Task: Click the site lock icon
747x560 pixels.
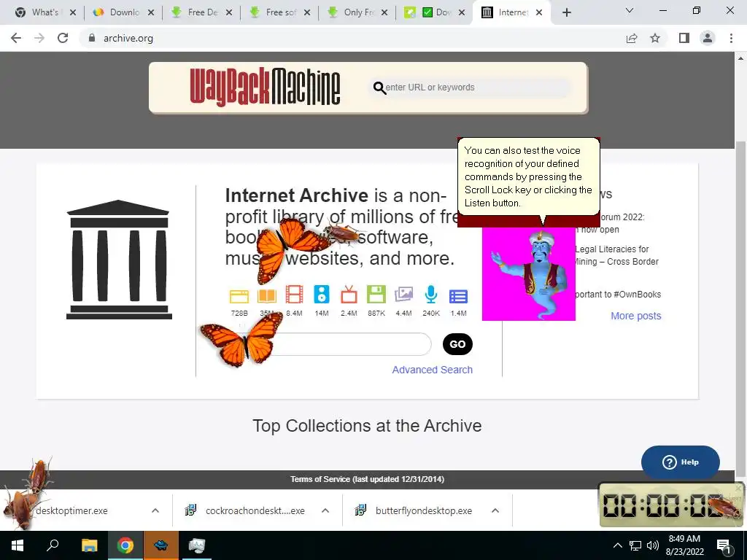Action: (x=92, y=38)
